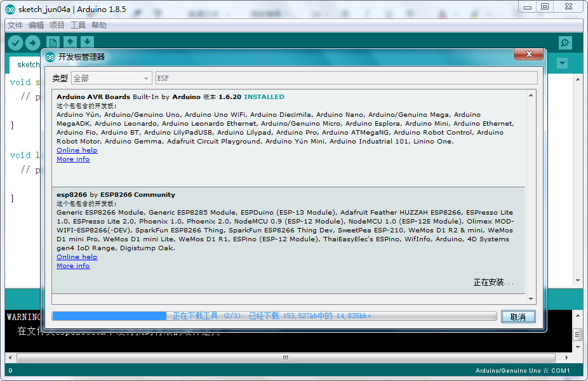Image resolution: width=588 pixels, height=381 pixels.
Task: Click the Verify checkmark toolbar icon
Action: coord(15,43)
